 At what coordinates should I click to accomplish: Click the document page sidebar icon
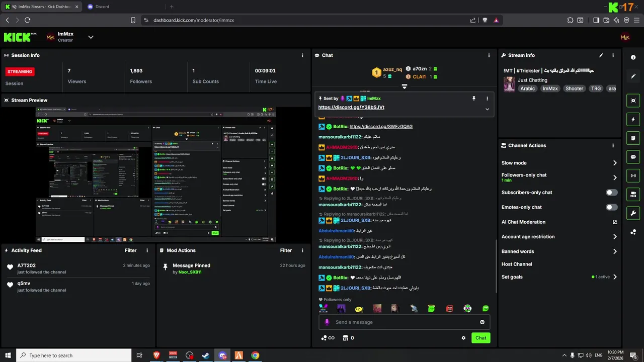coord(633,138)
